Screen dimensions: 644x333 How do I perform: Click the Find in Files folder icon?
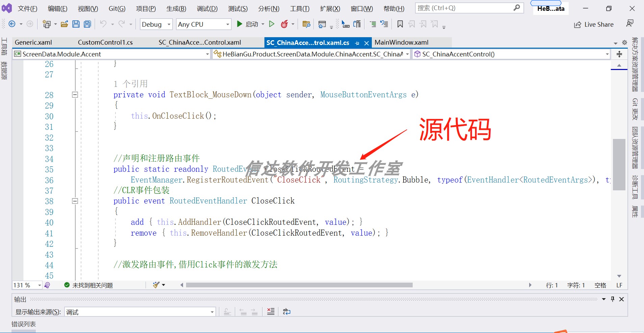[x=306, y=24]
